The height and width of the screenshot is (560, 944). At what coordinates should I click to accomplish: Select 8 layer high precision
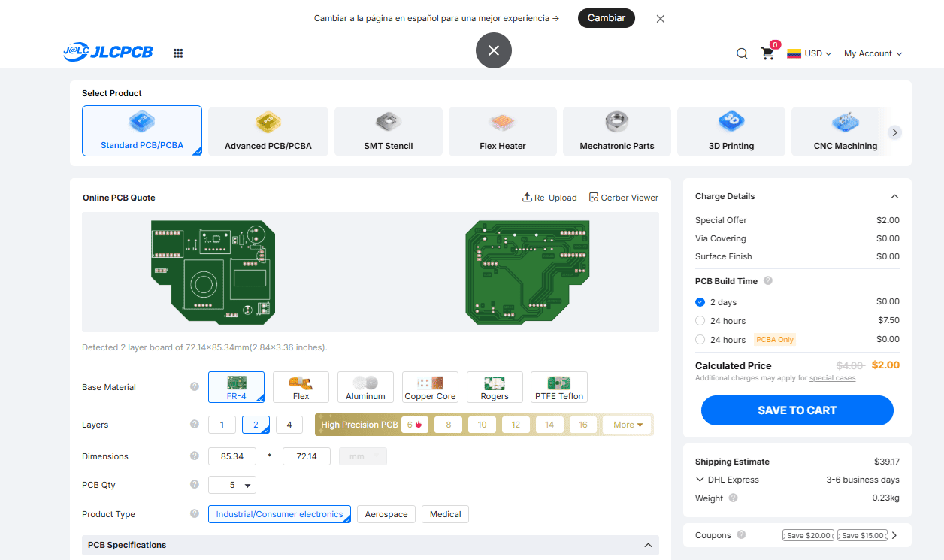[x=449, y=425]
